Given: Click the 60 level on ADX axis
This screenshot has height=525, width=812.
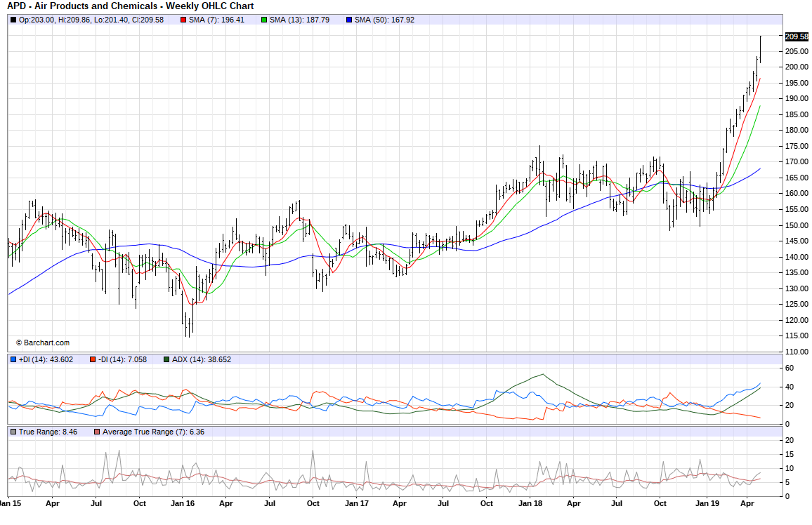Looking at the screenshot, I should [790, 368].
